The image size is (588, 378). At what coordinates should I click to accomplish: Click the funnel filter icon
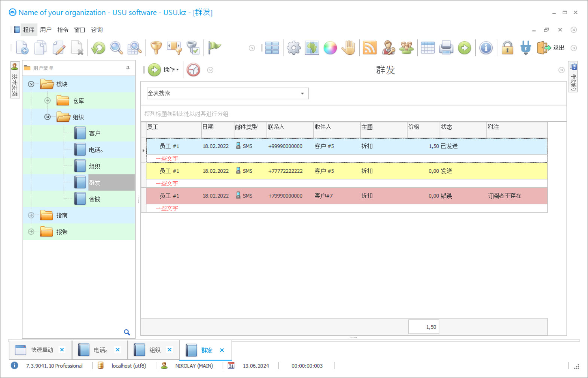156,48
